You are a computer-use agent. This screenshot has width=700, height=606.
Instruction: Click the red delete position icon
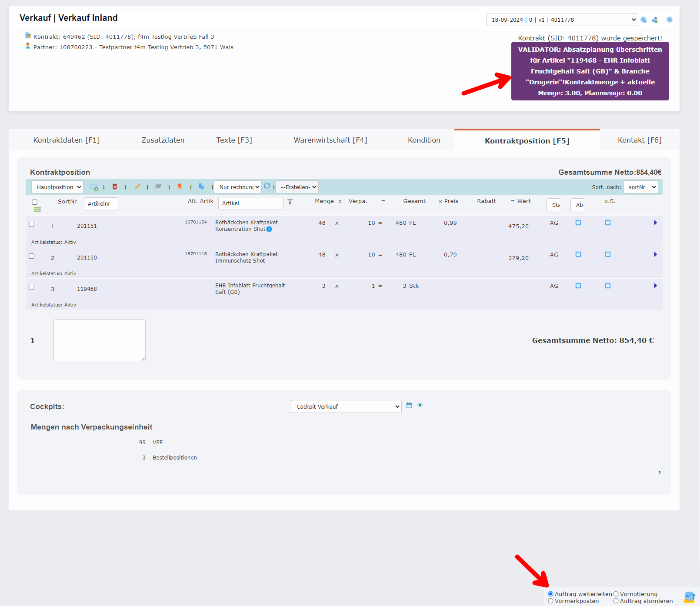(115, 186)
